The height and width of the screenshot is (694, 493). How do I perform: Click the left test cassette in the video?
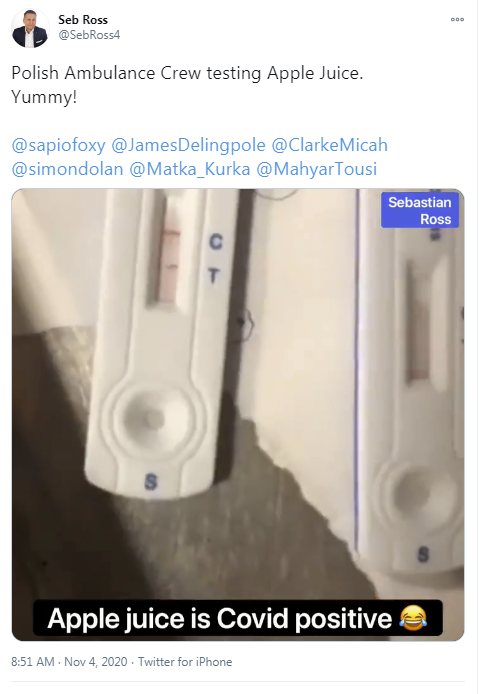pos(157,343)
